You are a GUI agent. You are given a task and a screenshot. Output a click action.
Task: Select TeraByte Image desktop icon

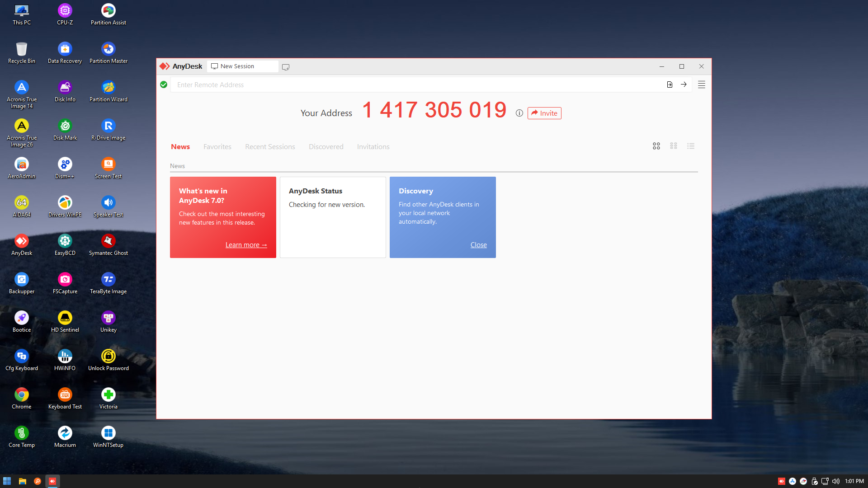pyautogui.click(x=108, y=283)
